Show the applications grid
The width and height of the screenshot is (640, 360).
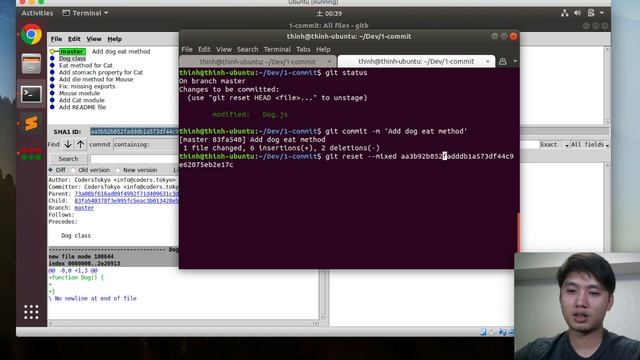click(31, 312)
